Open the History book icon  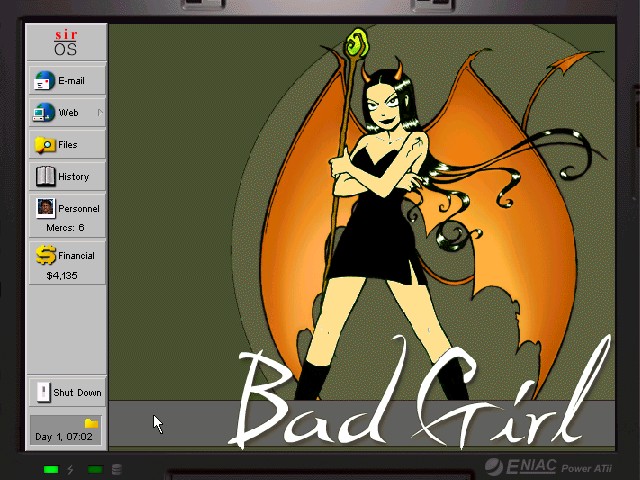point(45,177)
